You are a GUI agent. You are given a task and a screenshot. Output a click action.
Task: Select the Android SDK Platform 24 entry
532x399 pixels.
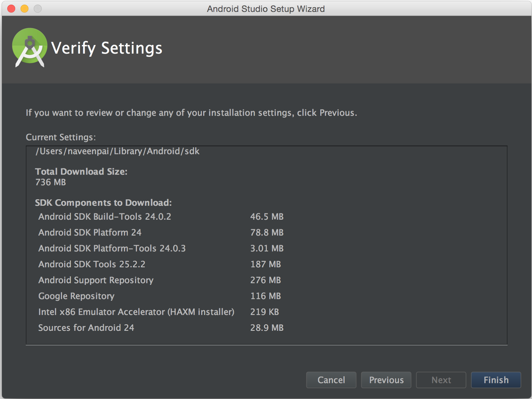pyautogui.click(x=90, y=232)
